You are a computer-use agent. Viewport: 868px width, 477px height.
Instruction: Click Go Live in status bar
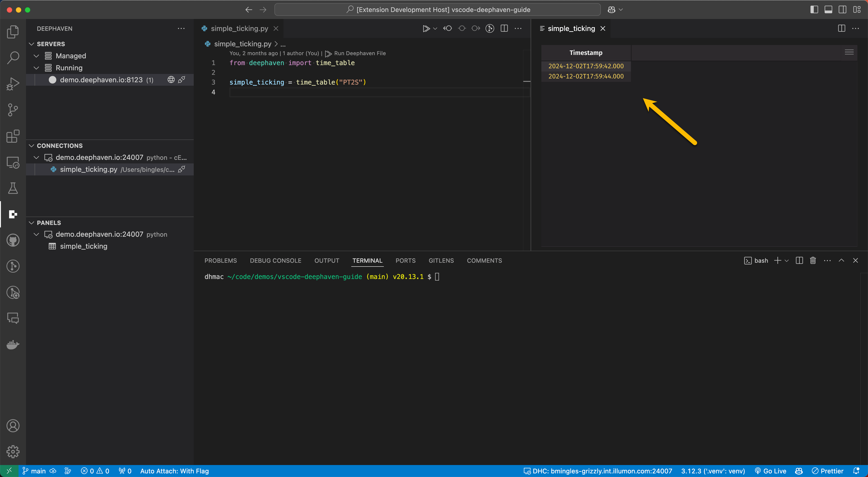771,471
